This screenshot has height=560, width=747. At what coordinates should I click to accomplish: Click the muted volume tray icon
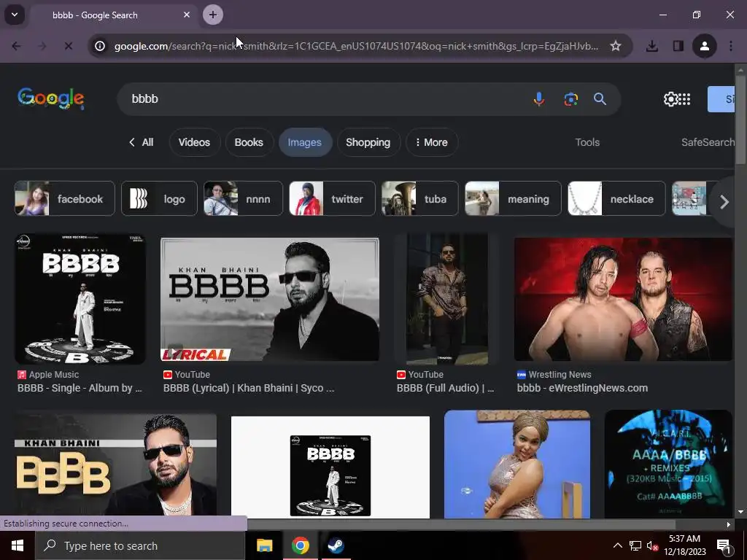tap(652, 545)
